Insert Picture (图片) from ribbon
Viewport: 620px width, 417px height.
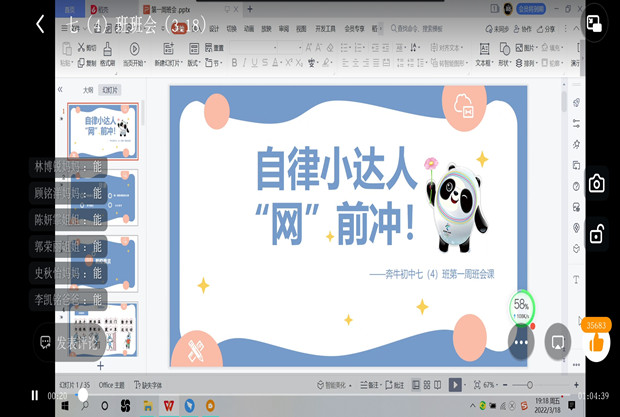point(527,48)
